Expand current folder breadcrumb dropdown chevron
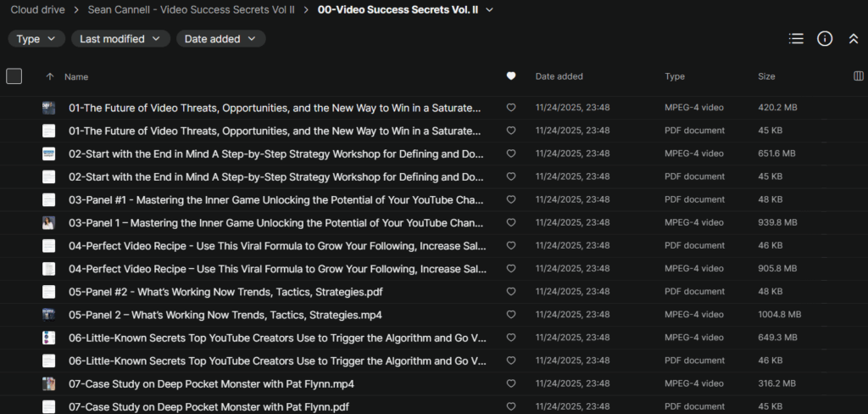Image resolution: width=868 pixels, height=414 pixels. point(489,10)
